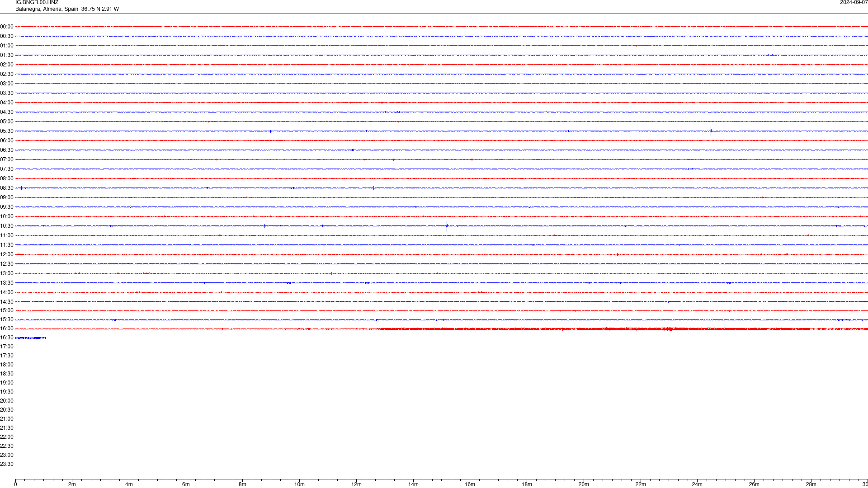The width and height of the screenshot is (868, 488).
Task: Select the 13:00 time row label
Action: tap(7, 273)
